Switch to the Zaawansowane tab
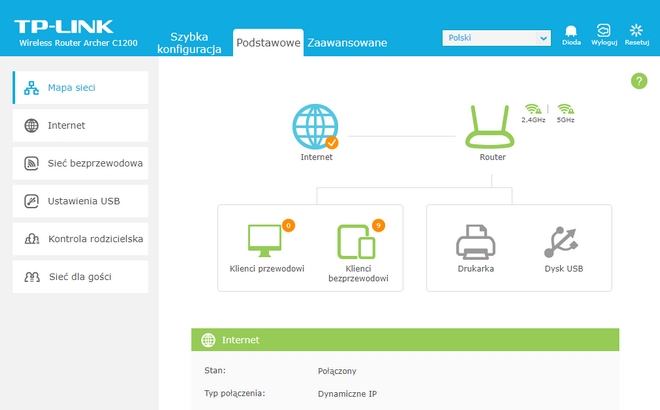Image resolution: width=660 pixels, height=410 pixels. pos(347,43)
